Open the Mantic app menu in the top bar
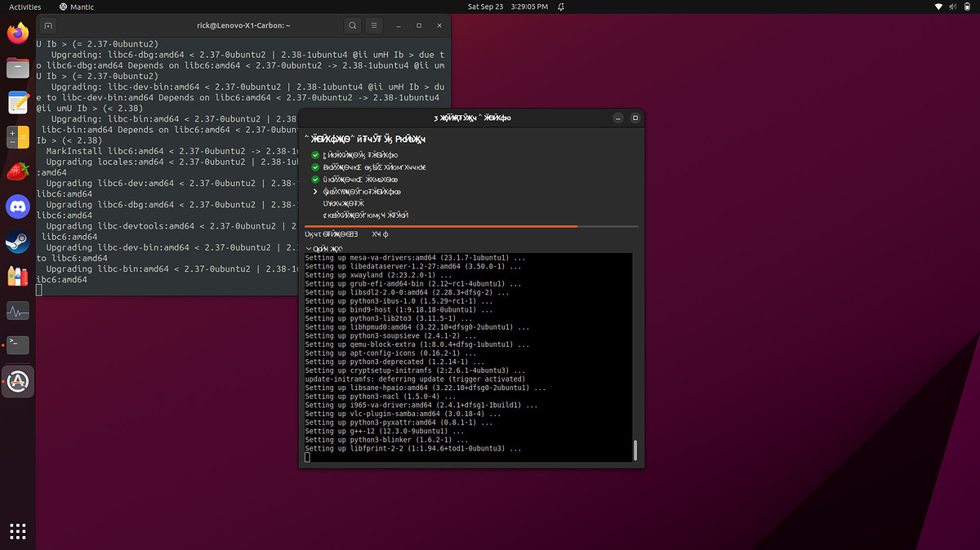The width and height of the screenshot is (980, 550). 77,7
